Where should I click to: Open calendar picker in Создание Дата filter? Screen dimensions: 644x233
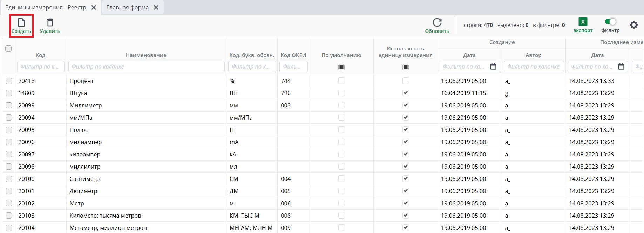click(x=493, y=66)
